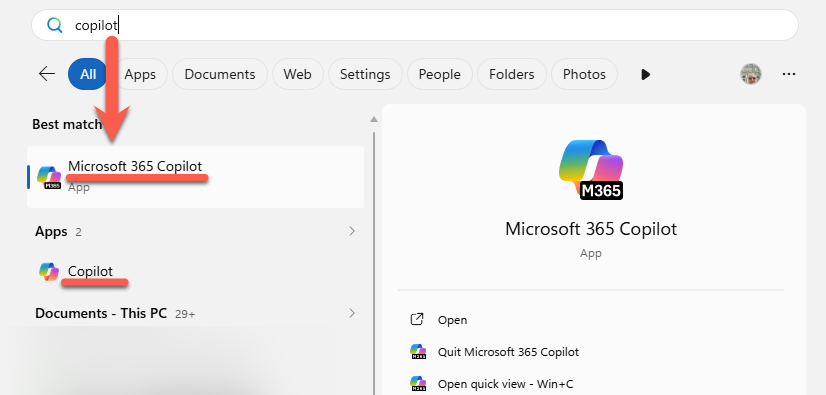This screenshot has width=826, height=395.
Task: Expand Documents - This PC section chevron
Action: (x=352, y=313)
